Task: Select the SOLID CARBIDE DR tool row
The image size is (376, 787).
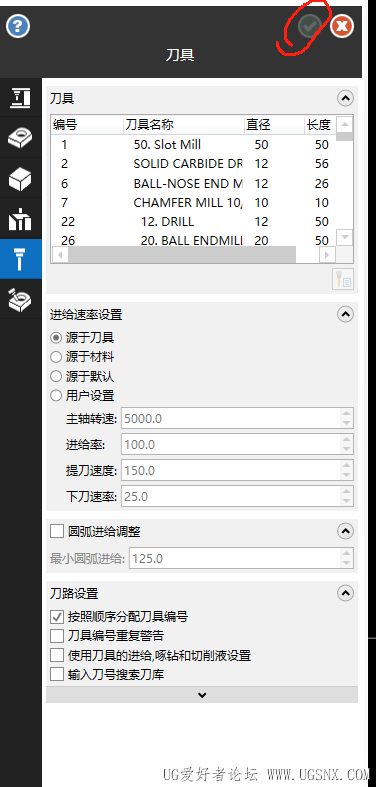Action: (x=193, y=164)
